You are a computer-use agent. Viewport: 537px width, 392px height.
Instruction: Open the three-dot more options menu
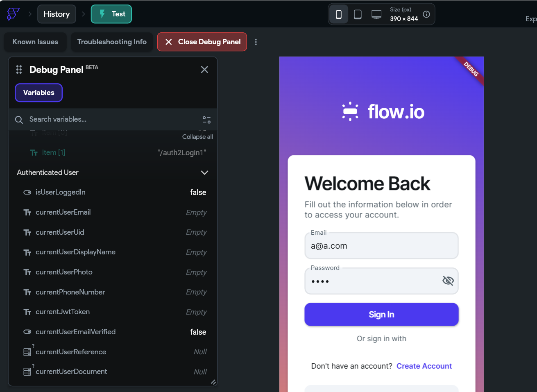(256, 42)
